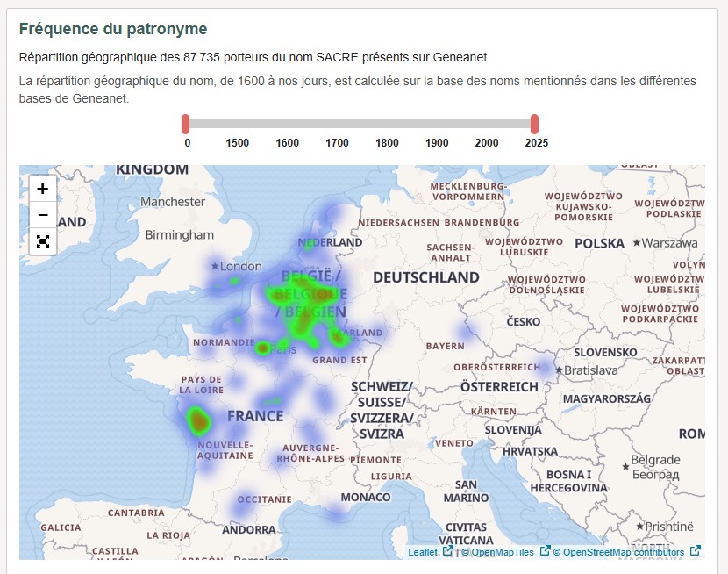This screenshot has height=574, width=728.
Task: Click the star icon next to London
Action: click(x=213, y=266)
